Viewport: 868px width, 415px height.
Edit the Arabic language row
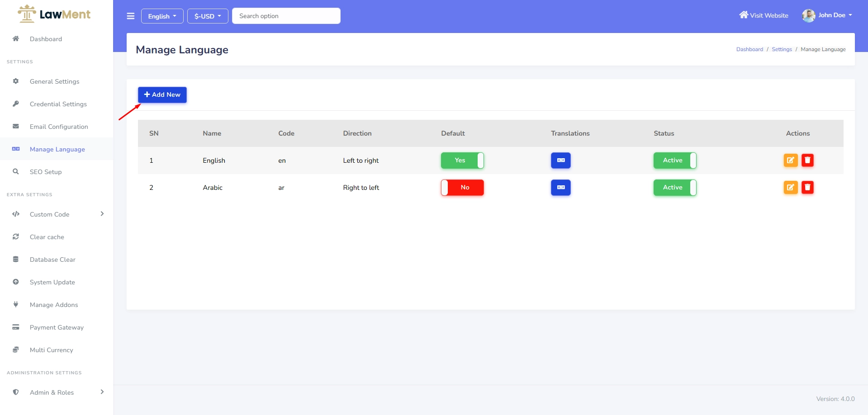click(x=790, y=188)
